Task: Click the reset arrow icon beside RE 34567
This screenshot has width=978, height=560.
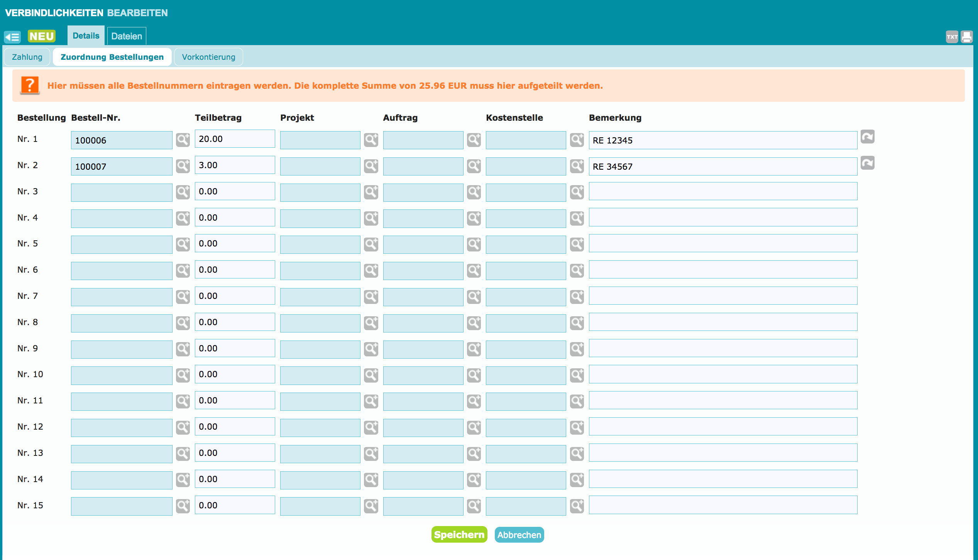Action: click(x=867, y=163)
